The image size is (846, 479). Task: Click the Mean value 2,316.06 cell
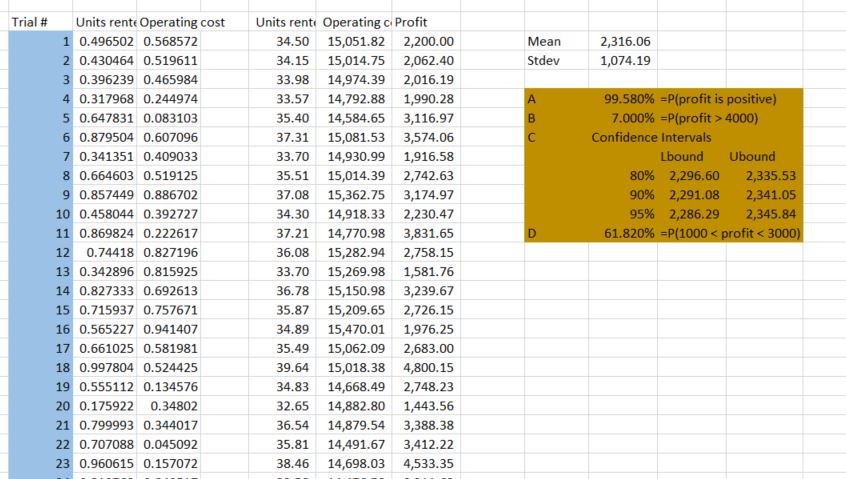pyautogui.click(x=624, y=42)
